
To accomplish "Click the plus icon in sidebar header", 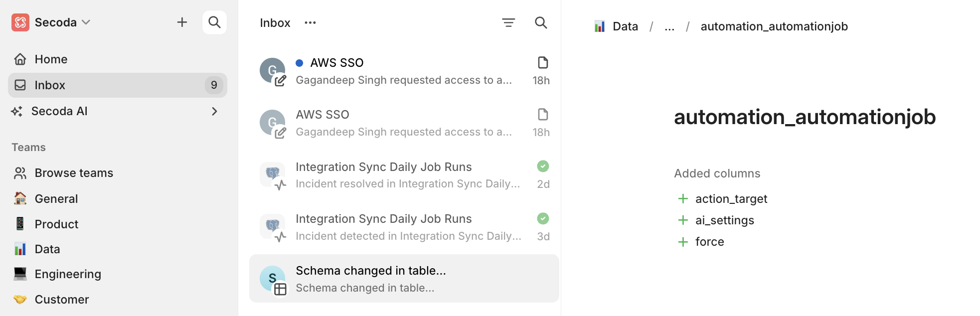I will pos(182,22).
